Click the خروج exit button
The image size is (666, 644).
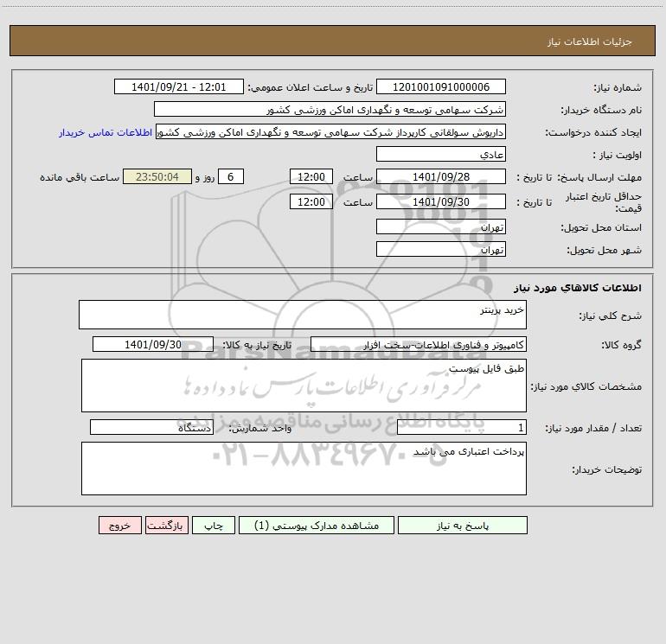pos(119,526)
